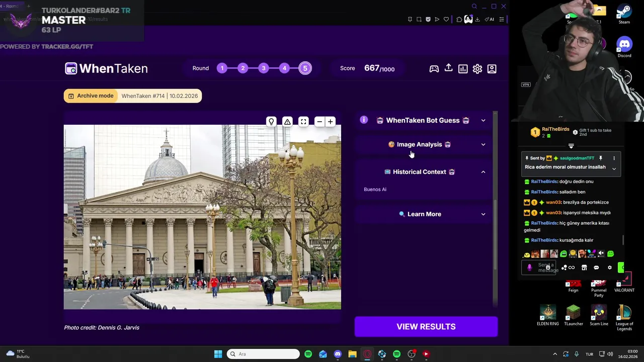Open Scam Line desktop shortcut

pos(599,315)
